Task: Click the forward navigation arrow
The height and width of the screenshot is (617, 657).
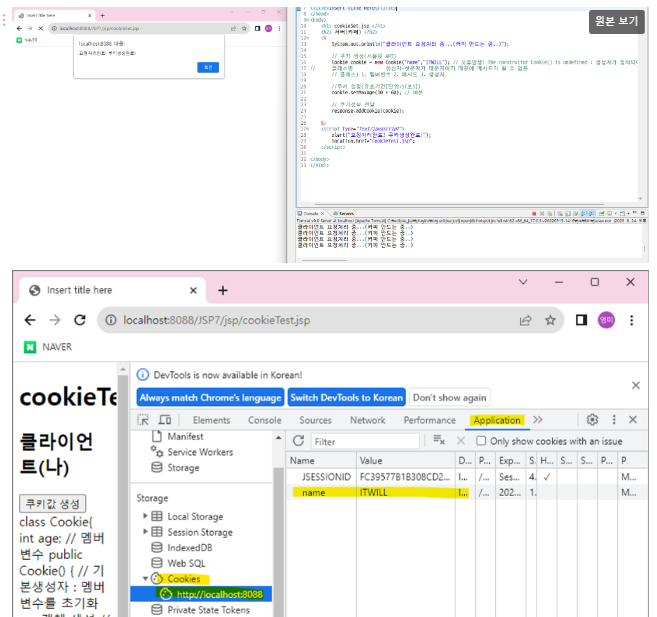Action: pyautogui.click(x=55, y=320)
